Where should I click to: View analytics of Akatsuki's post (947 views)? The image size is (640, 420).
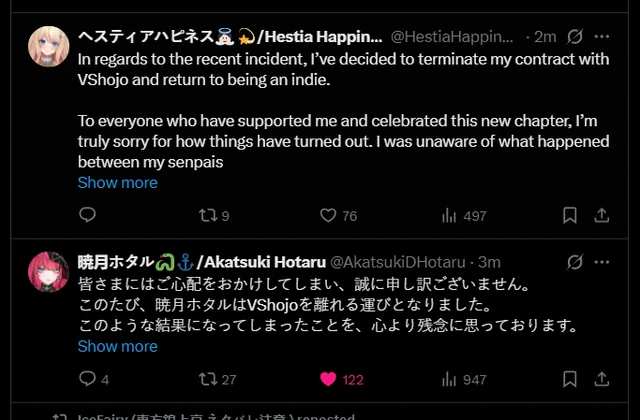coord(449,379)
